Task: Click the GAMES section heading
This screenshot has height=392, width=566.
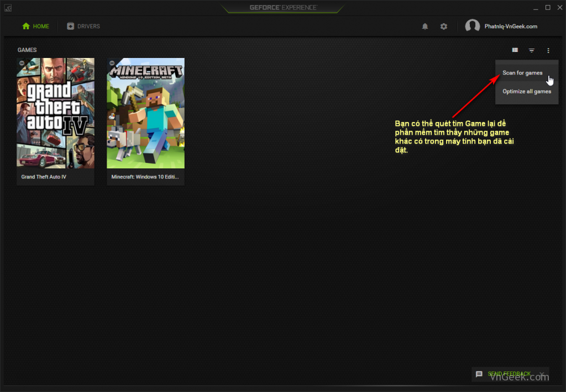Action: 27,50
